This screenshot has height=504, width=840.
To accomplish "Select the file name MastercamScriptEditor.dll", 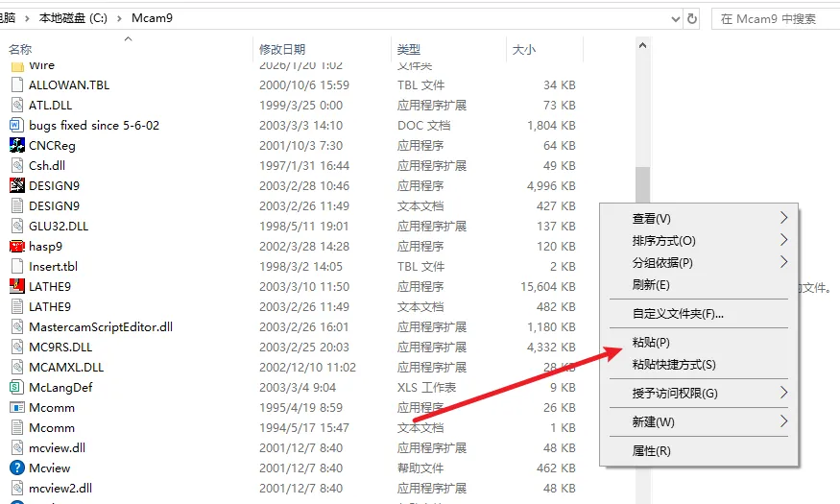I will coord(101,326).
